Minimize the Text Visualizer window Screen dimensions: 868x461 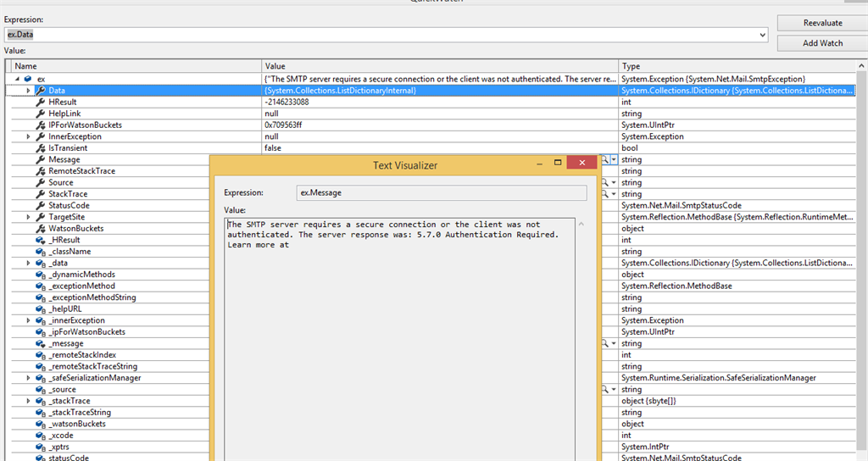tap(540, 163)
